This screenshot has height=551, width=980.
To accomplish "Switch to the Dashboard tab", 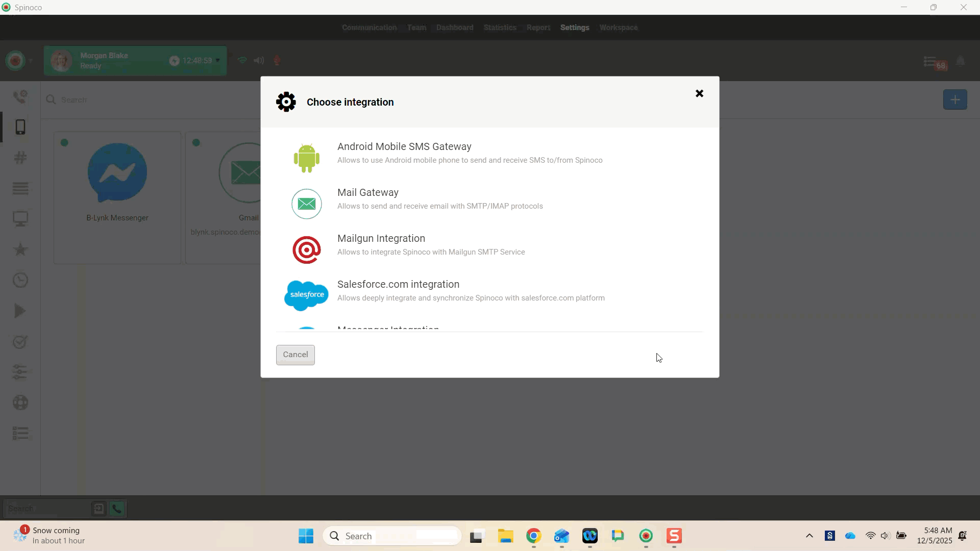I will click(454, 28).
